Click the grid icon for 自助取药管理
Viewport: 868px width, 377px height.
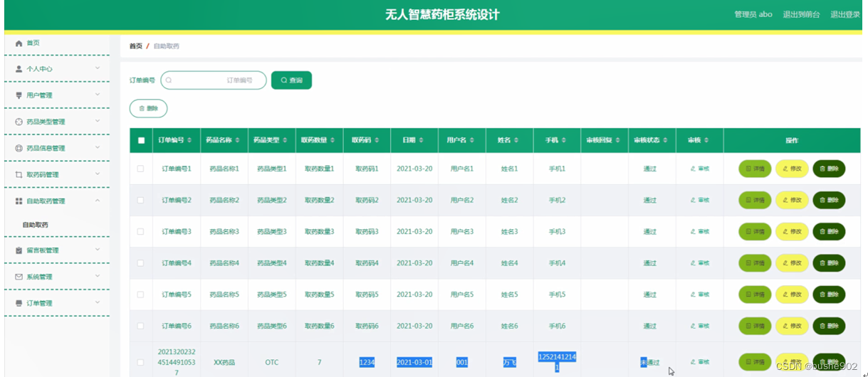(x=19, y=201)
